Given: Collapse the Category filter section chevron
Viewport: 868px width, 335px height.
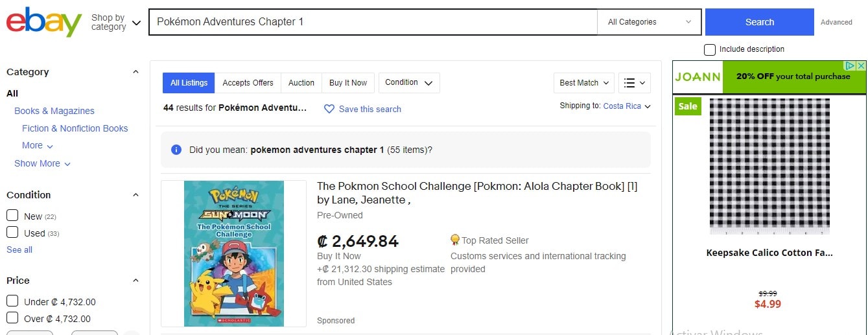Looking at the screenshot, I should click(135, 72).
